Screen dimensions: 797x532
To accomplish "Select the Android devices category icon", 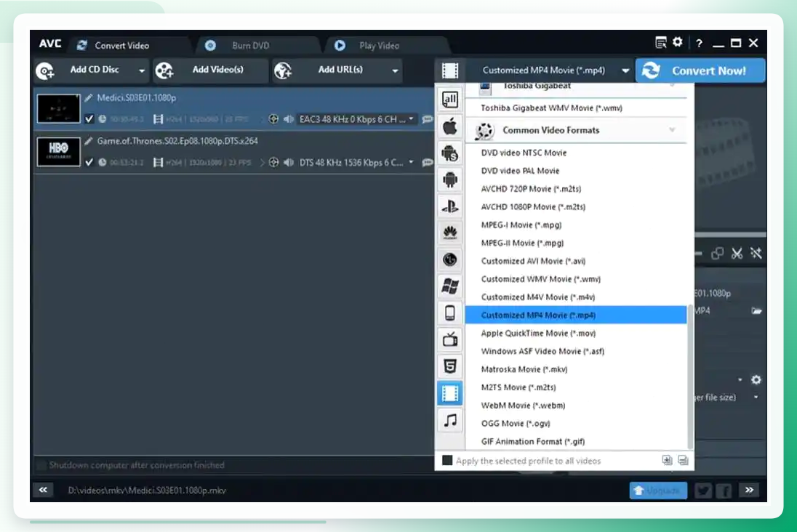I will point(450,180).
